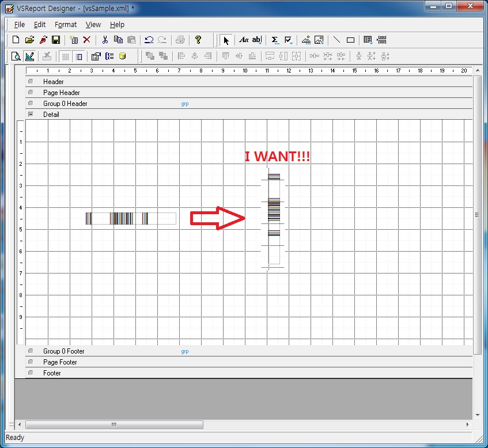Click the align rights icon
Image resolution: width=488 pixels, height=448 pixels.
click(x=208, y=56)
